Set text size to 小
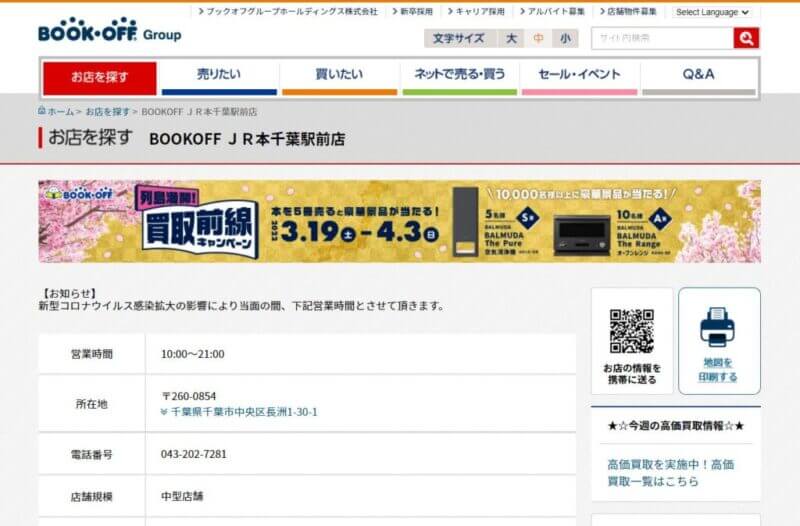This screenshot has height=526, width=800. click(x=565, y=38)
